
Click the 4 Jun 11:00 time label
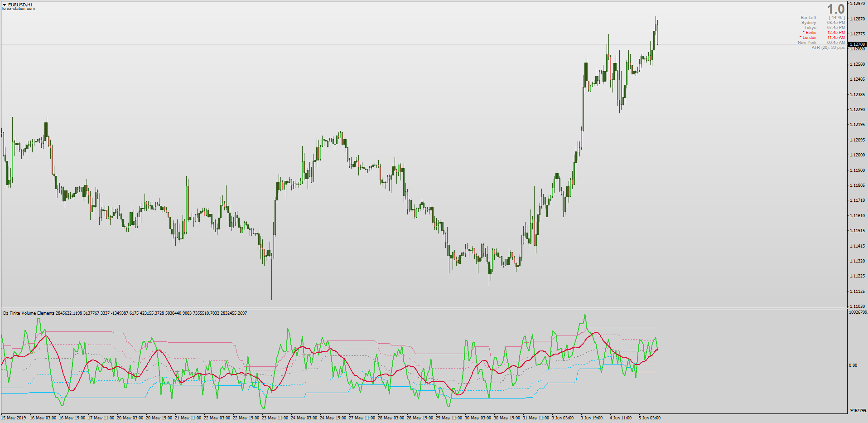pyautogui.click(x=621, y=418)
